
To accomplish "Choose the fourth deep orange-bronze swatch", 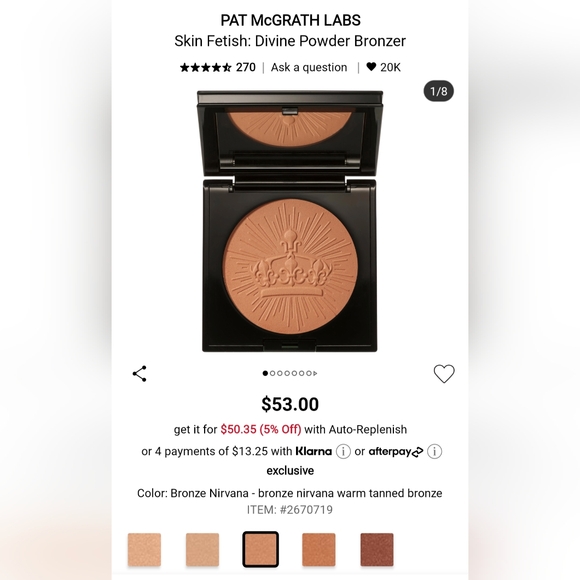I will (x=318, y=550).
